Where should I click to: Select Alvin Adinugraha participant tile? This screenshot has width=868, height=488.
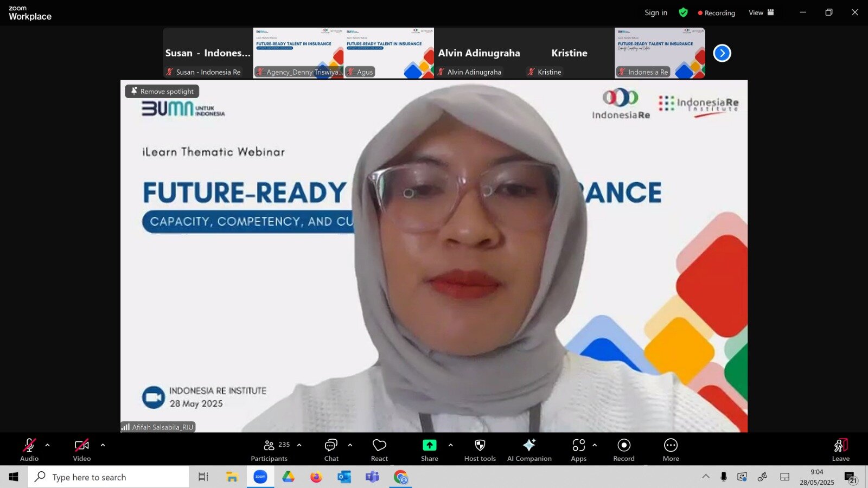click(x=479, y=53)
